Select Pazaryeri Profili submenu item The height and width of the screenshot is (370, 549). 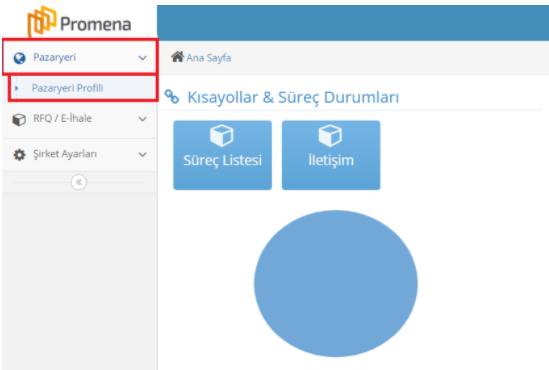click(83, 88)
